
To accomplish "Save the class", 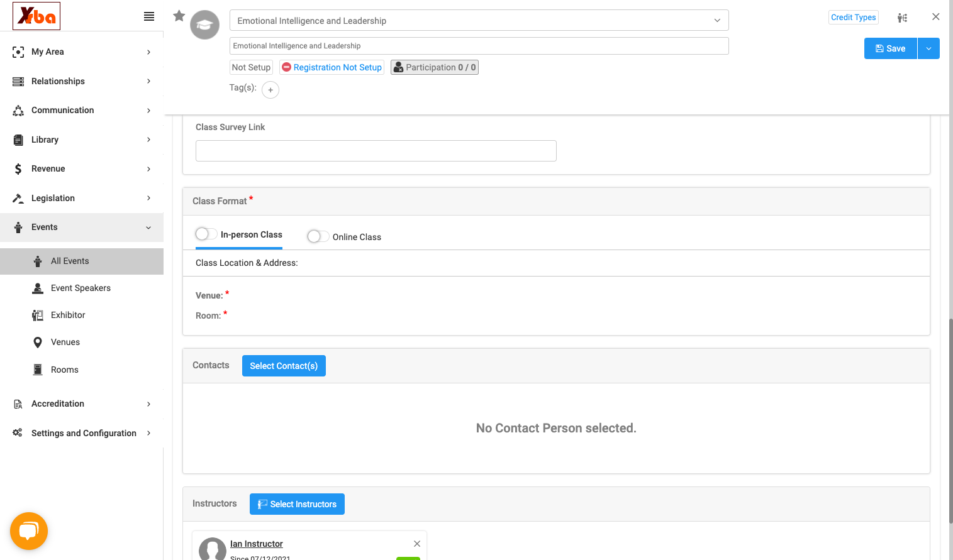I will [x=891, y=48].
